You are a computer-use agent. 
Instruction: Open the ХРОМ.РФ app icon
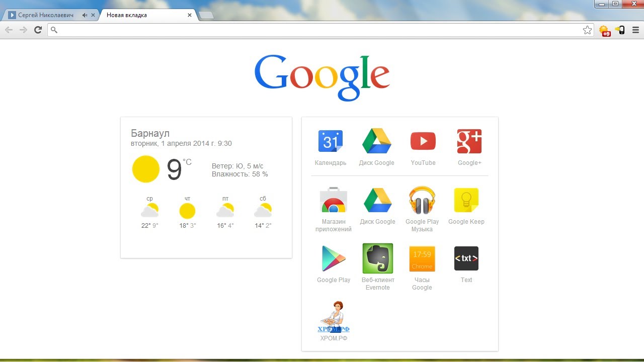334,317
